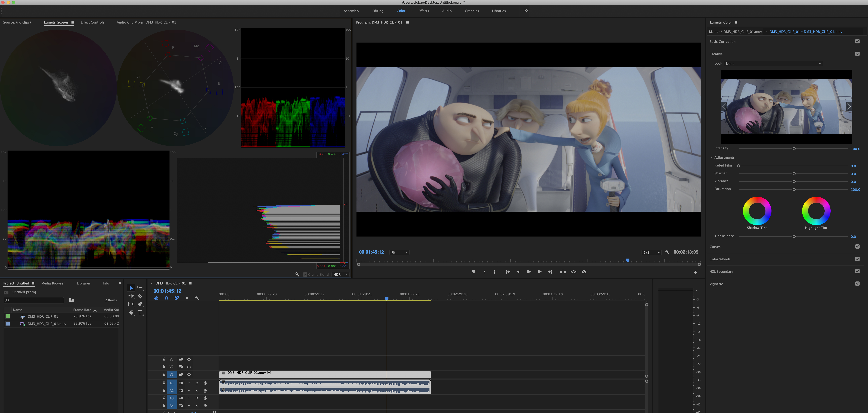
Task: Open Lumetri Scopes settings wrench
Action: 297,274
